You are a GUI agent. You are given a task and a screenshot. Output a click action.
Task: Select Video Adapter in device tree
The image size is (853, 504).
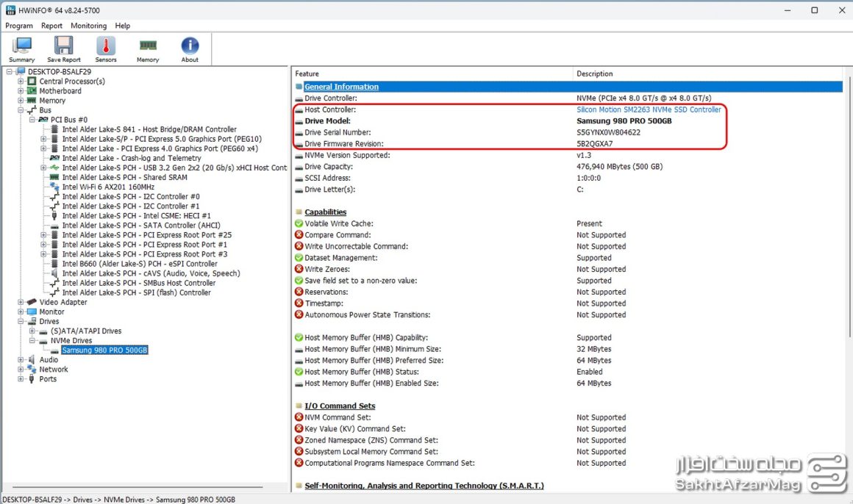pos(63,302)
